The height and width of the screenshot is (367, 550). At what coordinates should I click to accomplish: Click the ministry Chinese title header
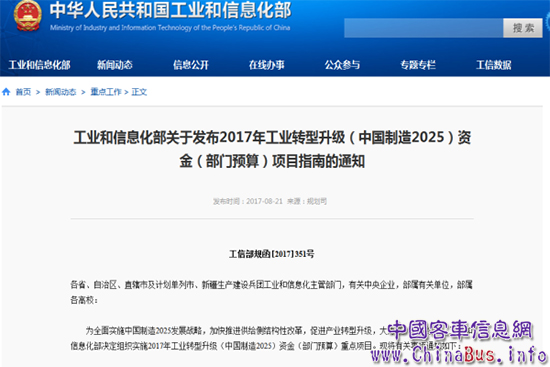click(170, 10)
